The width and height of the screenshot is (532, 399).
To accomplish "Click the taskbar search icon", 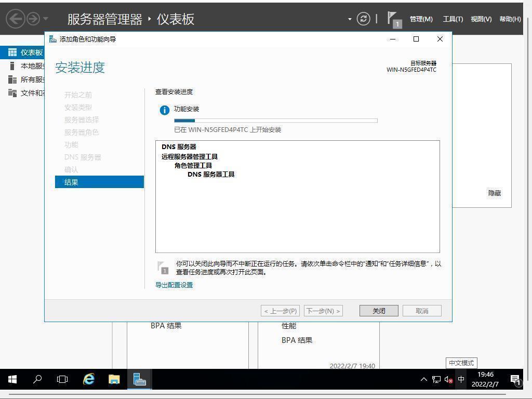I will pos(37,379).
